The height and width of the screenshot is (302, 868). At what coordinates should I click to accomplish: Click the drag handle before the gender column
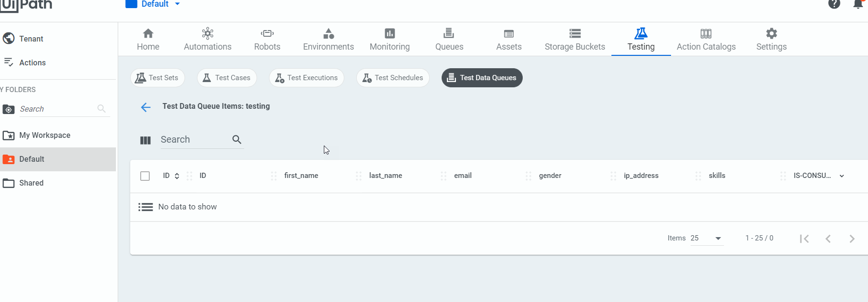528,176
